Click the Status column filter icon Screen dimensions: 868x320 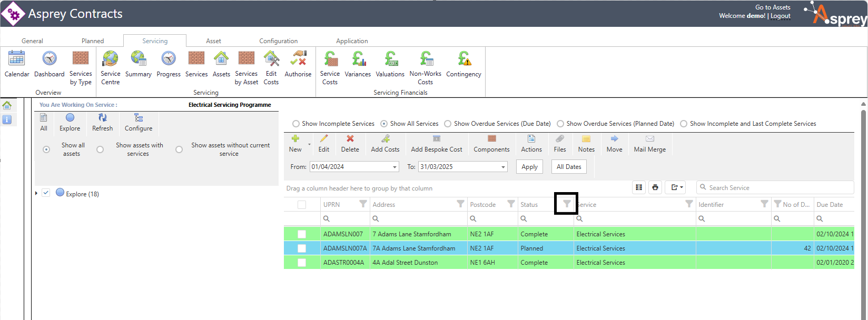pyautogui.click(x=567, y=204)
